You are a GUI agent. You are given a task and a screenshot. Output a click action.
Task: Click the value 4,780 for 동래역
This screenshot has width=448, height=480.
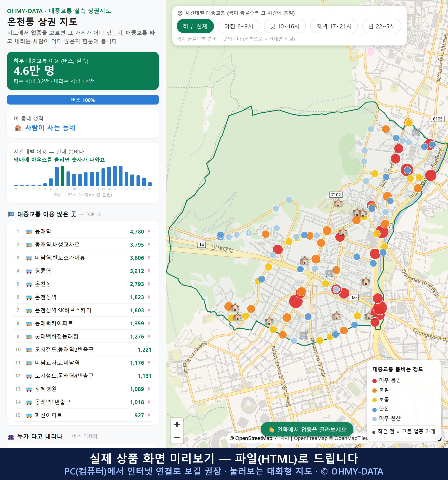[137, 232]
